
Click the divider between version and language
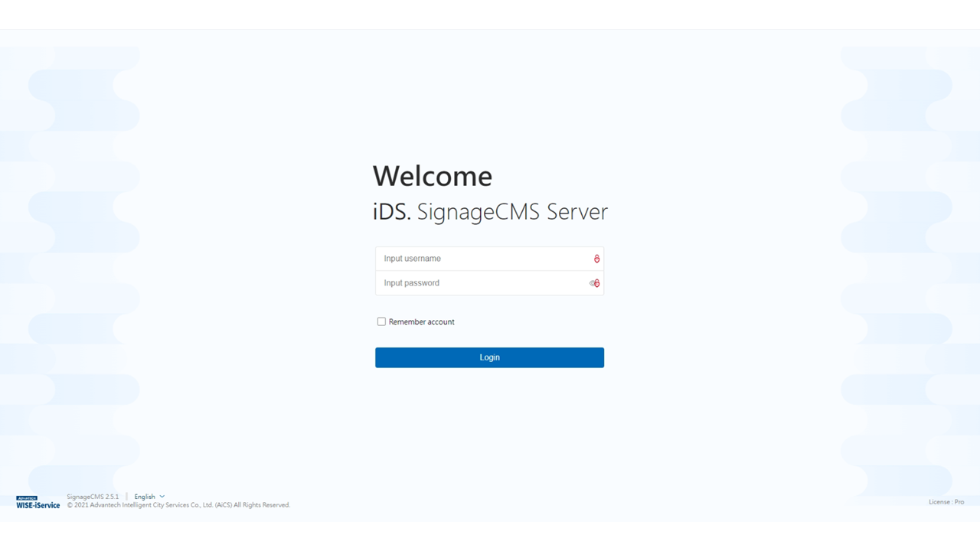(x=126, y=497)
